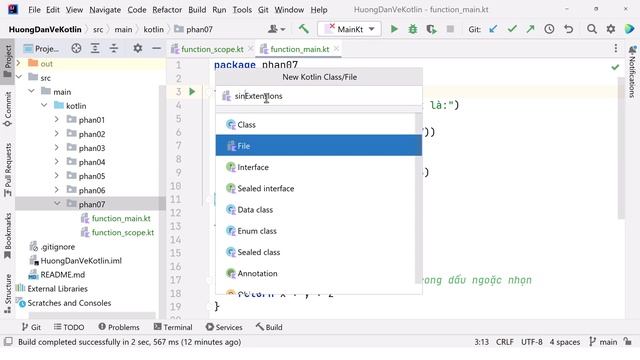Show Git history clock icon
640x360 pixels.
[x=549, y=29]
